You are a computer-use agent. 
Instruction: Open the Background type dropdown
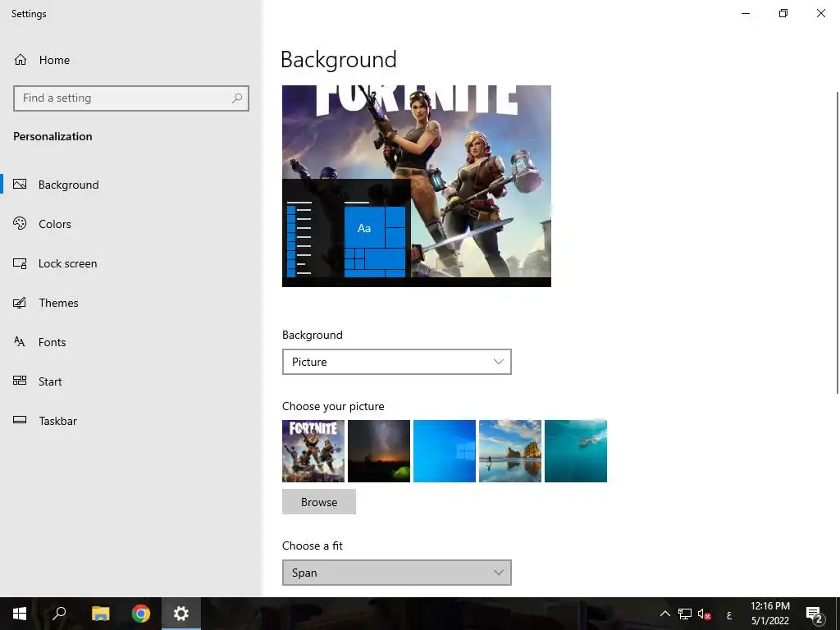(x=396, y=362)
